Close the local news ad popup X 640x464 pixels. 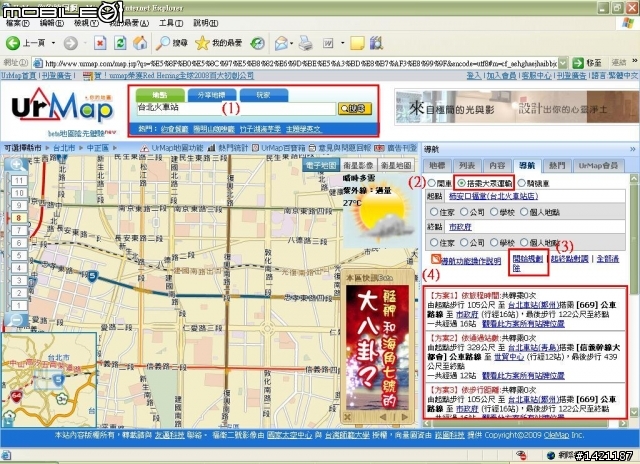pyautogui.click(x=347, y=417)
